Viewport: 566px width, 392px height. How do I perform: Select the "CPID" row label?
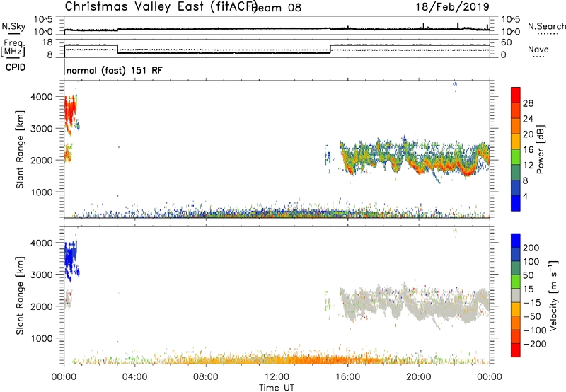click(16, 67)
